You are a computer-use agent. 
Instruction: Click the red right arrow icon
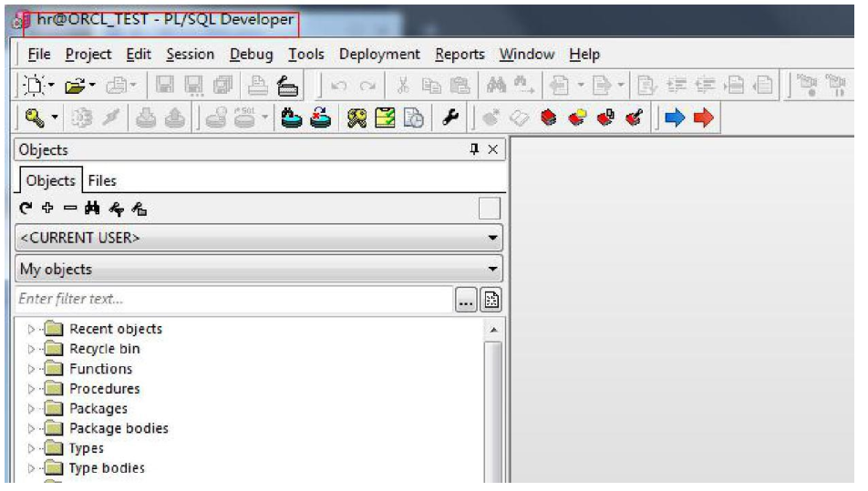click(x=704, y=118)
